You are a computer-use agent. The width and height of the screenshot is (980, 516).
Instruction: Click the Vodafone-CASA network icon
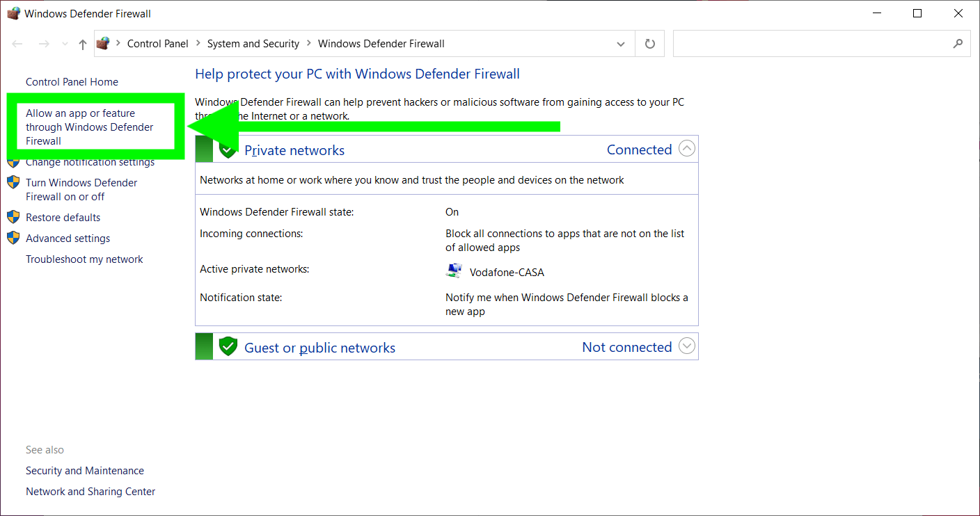pos(454,270)
